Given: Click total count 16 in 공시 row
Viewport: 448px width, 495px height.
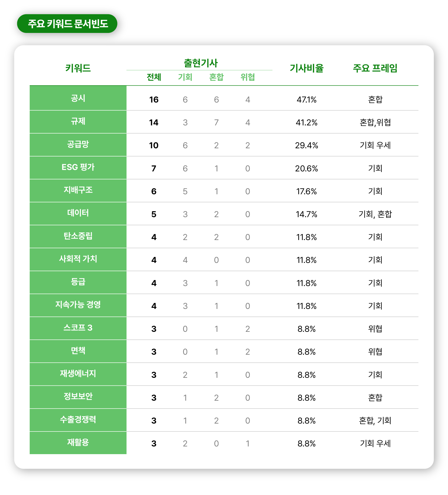Looking at the screenshot, I should (154, 99).
